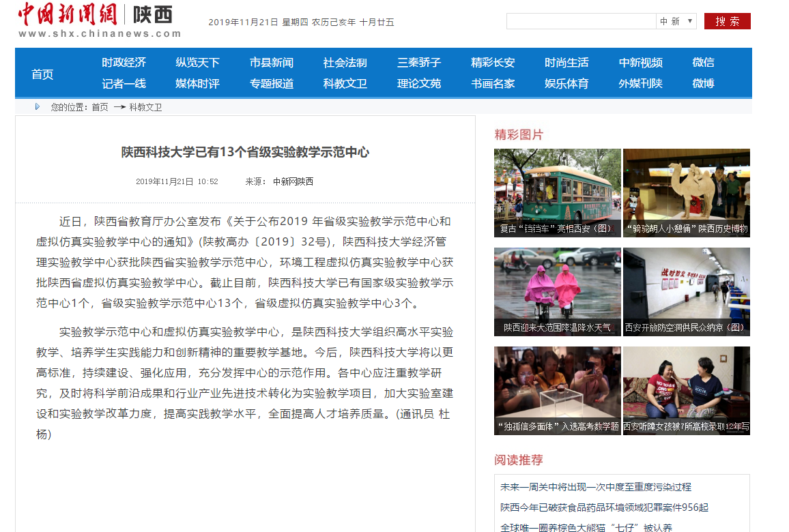
Task: Click the red 搜索 button
Action: click(727, 21)
